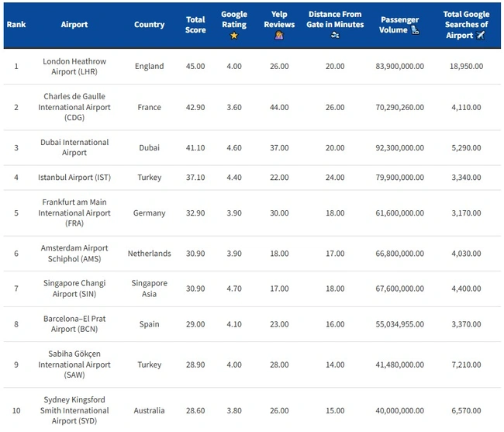Screen dimensions: 504x432
Task: Sort by the Total Score column header
Action: (195, 25)
